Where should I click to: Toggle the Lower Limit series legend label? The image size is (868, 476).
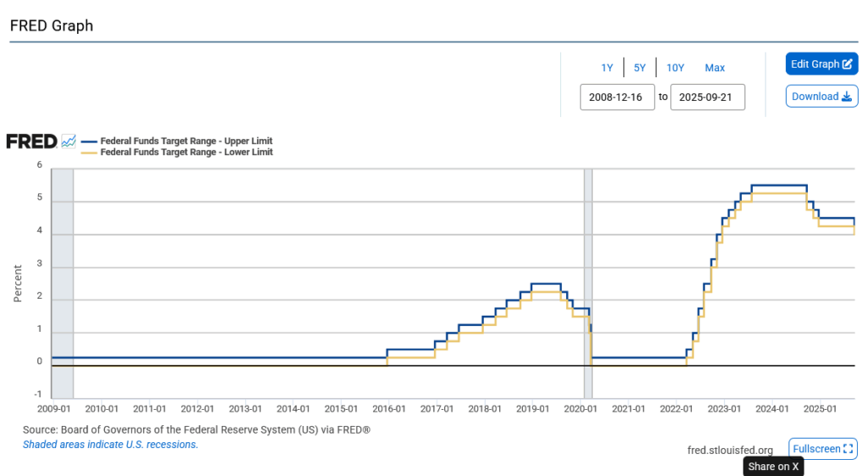click(186, 153)
